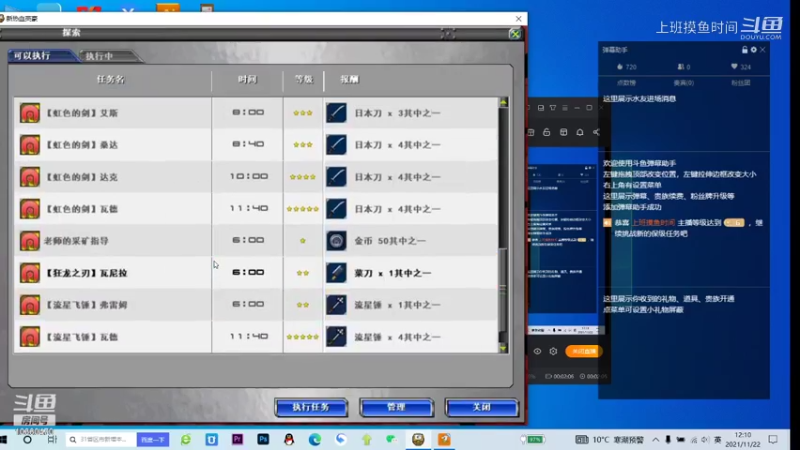The image size is (800, 450).
Task: Click the quest list scrollbar thumb
Action: [x=504, y=289]
